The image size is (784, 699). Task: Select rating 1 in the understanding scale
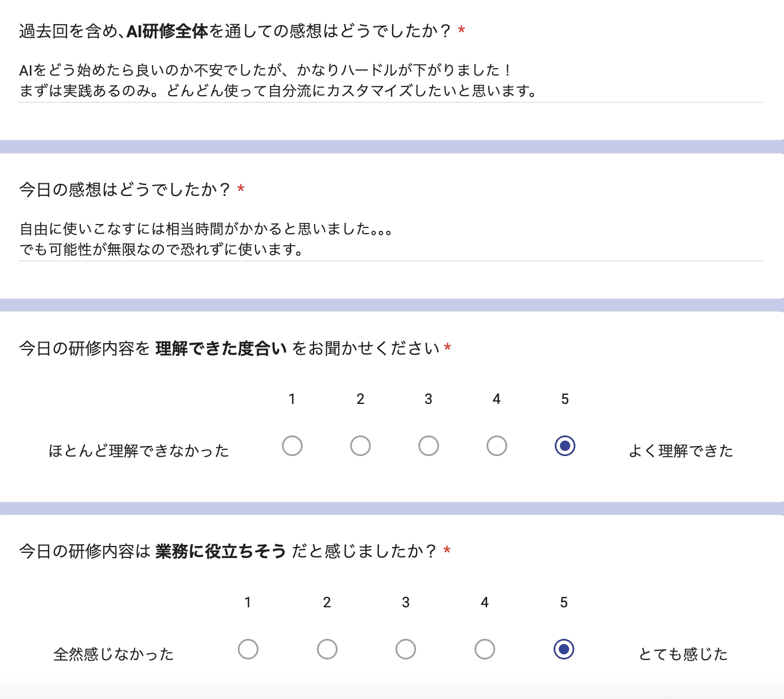click(292, 445)
